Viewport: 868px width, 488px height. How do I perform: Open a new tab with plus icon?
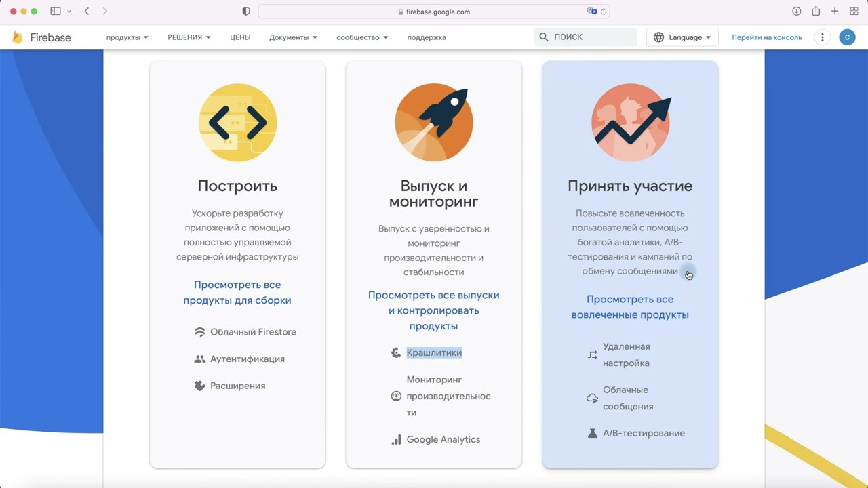pyautogui.click(x=835, y=12)
